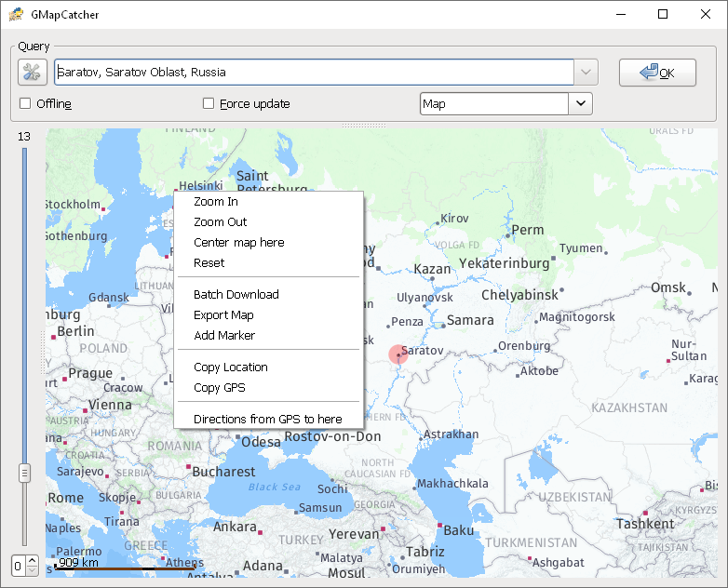Click the Black Sea label on map

click(275, 487)
